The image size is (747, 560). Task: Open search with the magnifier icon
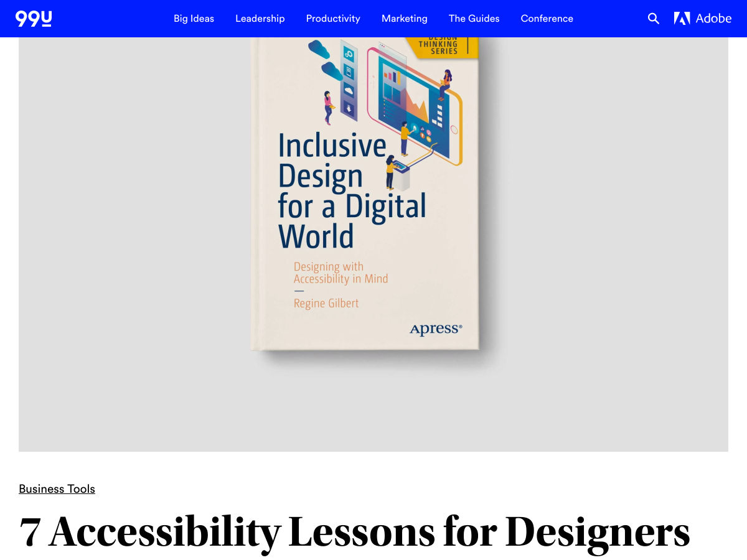point(653,19)
